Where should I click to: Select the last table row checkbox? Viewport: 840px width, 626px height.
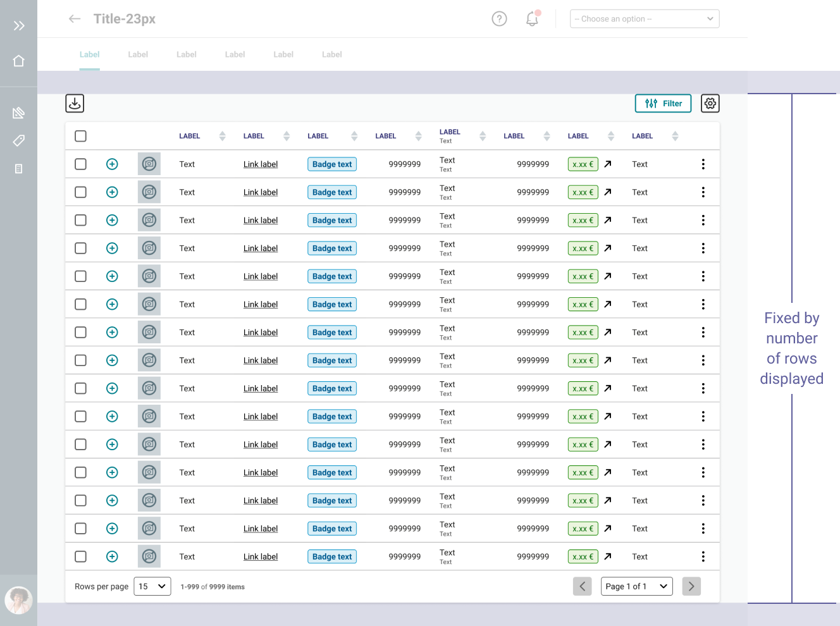[80, 556]
